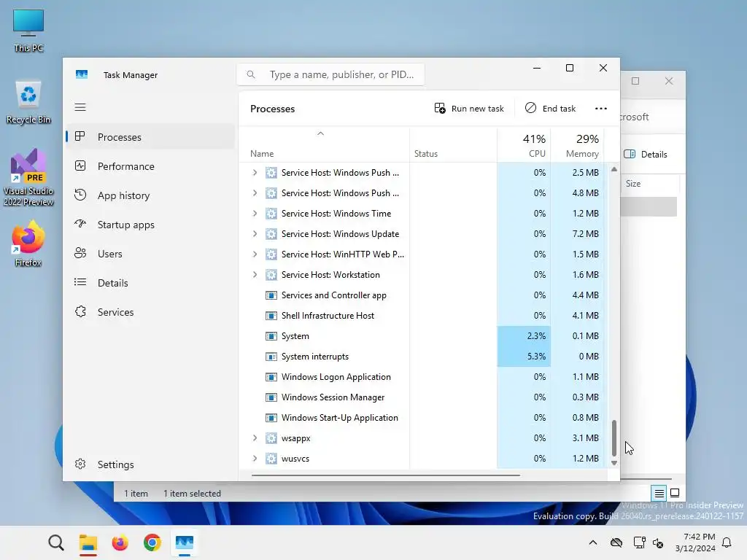
Task: Open the This PC desktop icon
Action: (x=28, y=30)
